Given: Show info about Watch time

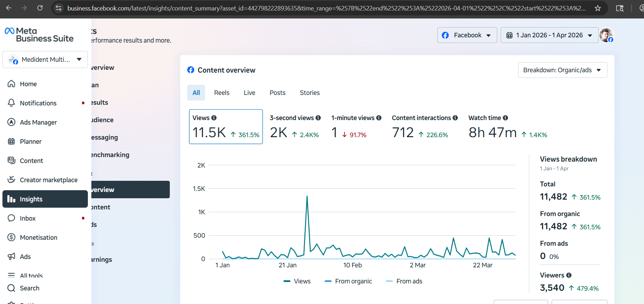Looking at the screenshot, I should click(x=506, y=118).
